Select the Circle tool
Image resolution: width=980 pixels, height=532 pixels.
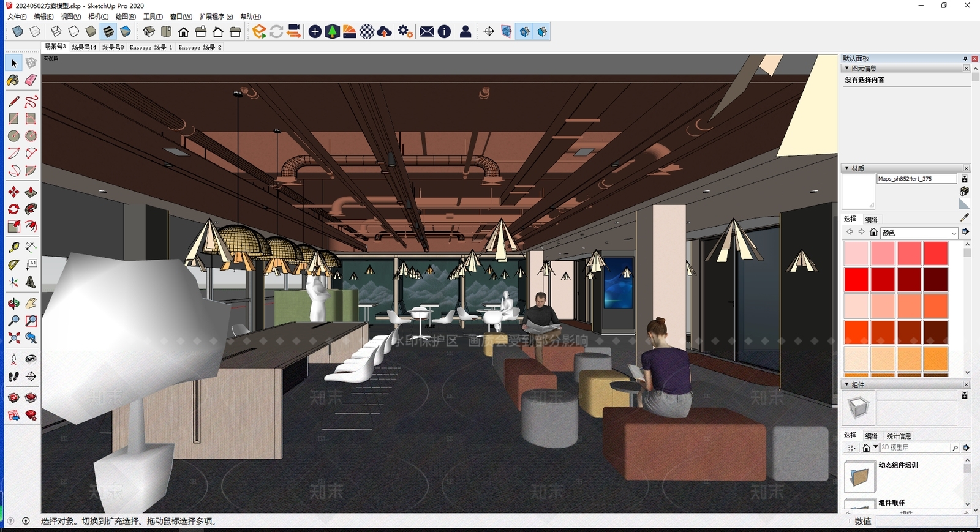click(13, 136)
